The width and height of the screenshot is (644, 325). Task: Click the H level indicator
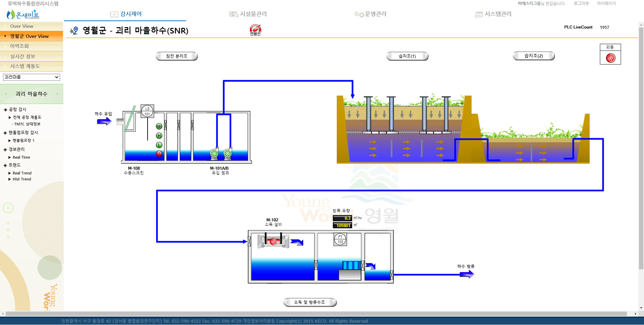click(159, 136)
